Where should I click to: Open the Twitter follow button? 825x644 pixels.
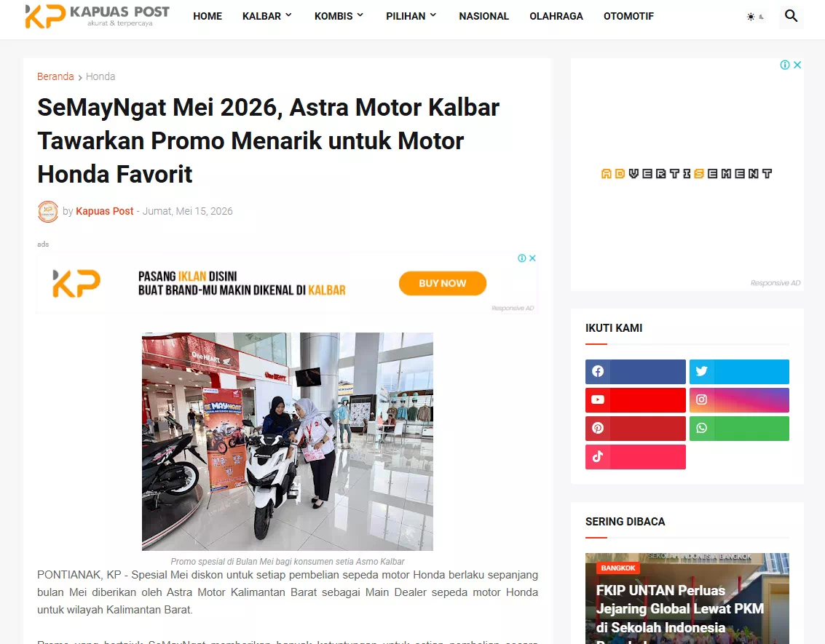(x=738, y=372)
